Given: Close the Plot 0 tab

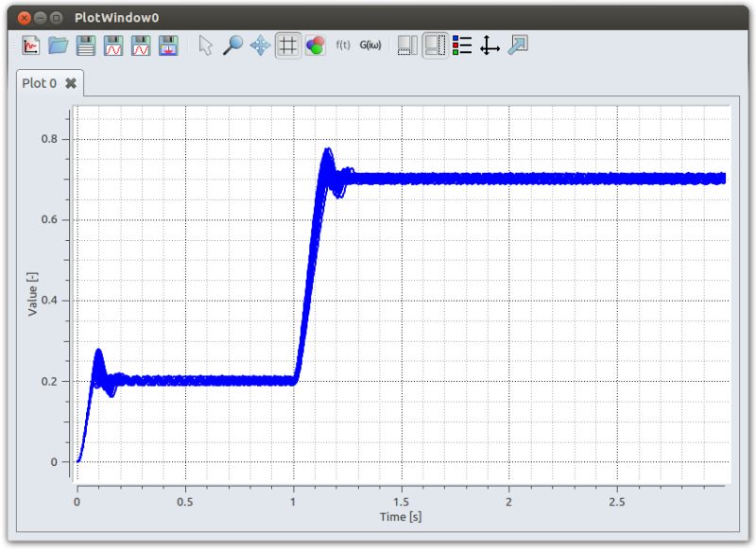Looking at the screenshot, I should (69, 82).
